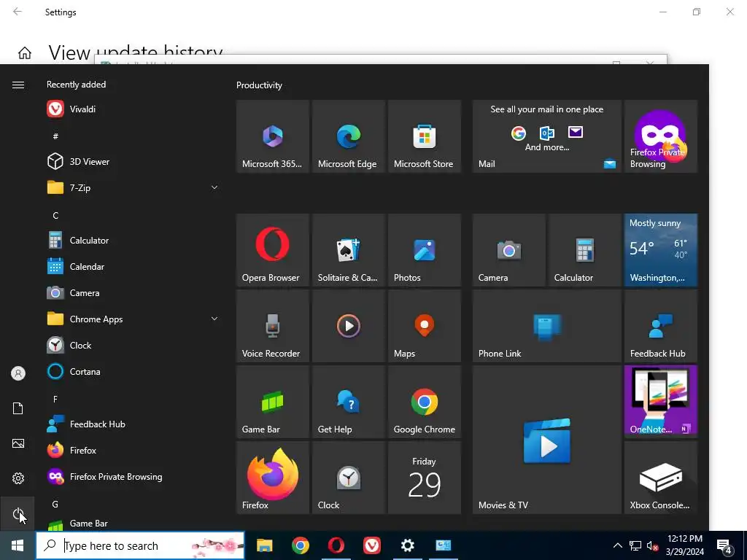The width and height of the screenshot is (747, 560).
Task: Click the G letter group header
Action: [55, 504]
